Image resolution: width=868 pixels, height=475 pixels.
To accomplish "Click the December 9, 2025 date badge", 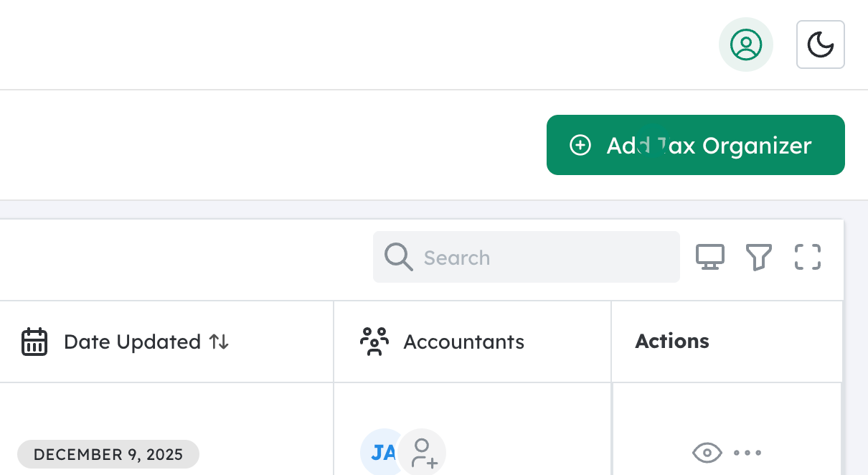I will point(108,454).
